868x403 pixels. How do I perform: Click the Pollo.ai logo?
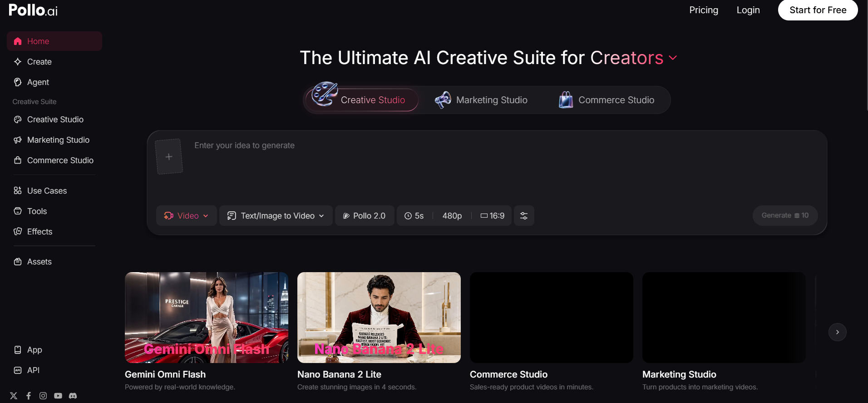pyautogui.click(x=33, y=10)
